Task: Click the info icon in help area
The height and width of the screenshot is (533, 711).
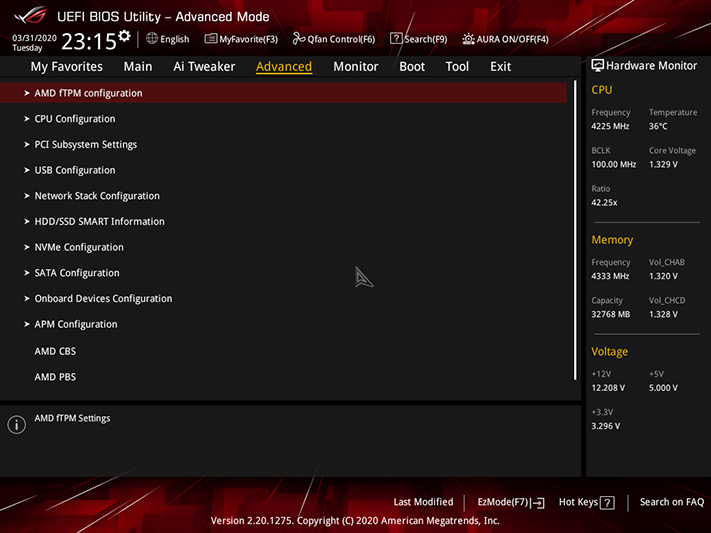Action: [17, 425]
